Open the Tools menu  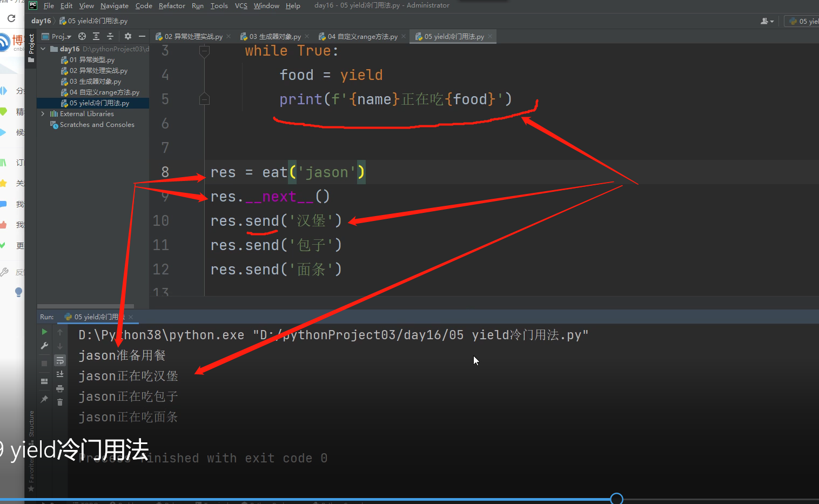tap(219, 5)
